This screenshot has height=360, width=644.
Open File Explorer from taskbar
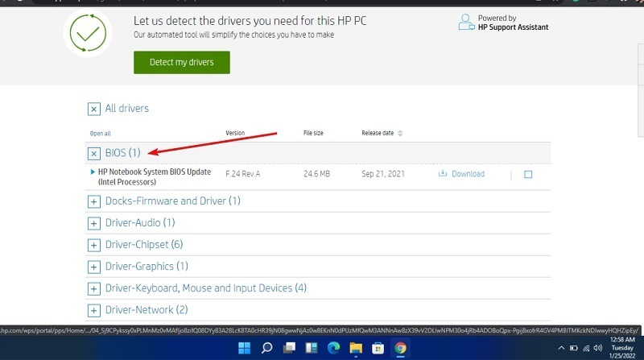tap(356, 348)
